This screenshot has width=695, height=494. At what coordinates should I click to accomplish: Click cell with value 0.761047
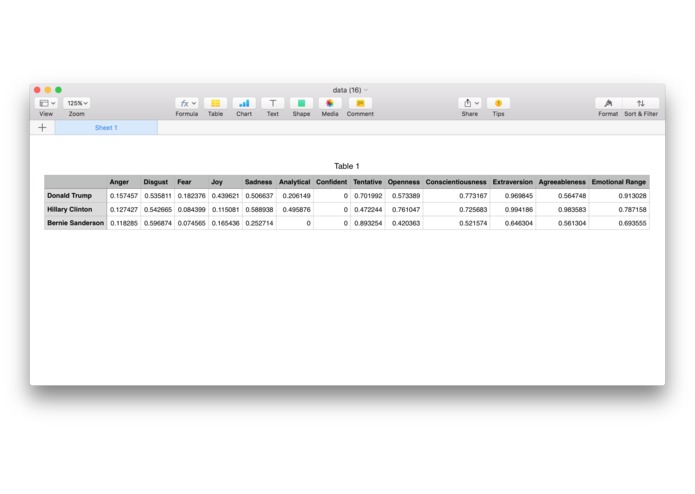tap(404, 210)
